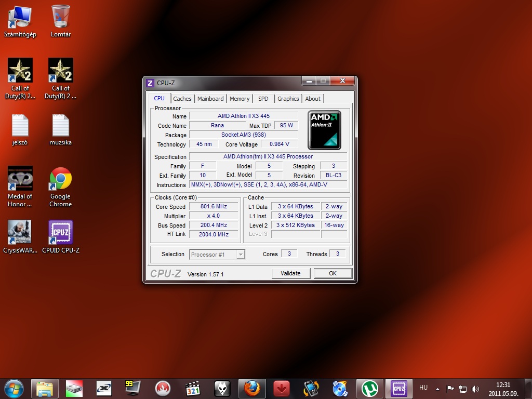This screenshot has height=399, width=532.
Task: Open the About tab
Action: point(313,99)
